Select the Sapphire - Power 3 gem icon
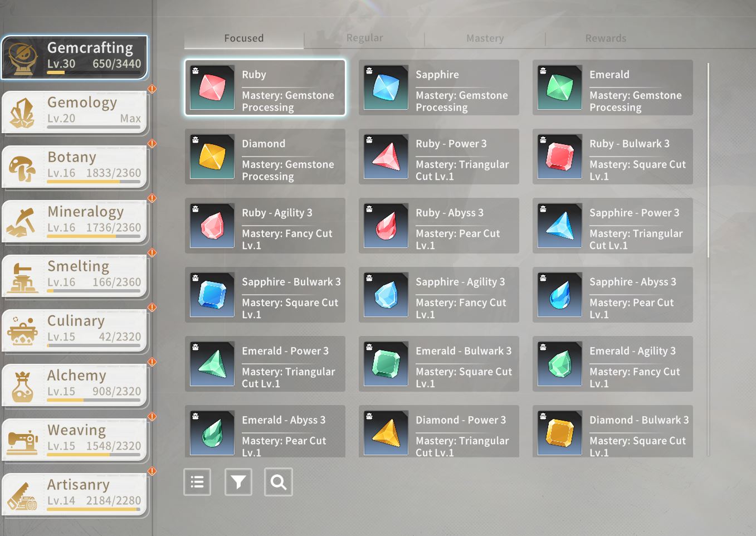 tap(559, 226)
